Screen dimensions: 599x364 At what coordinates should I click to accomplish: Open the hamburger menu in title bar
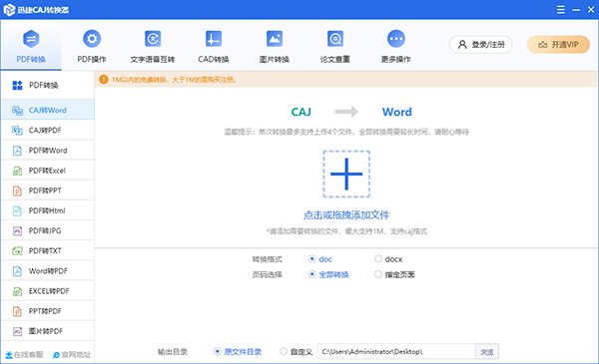coord(560,10)
